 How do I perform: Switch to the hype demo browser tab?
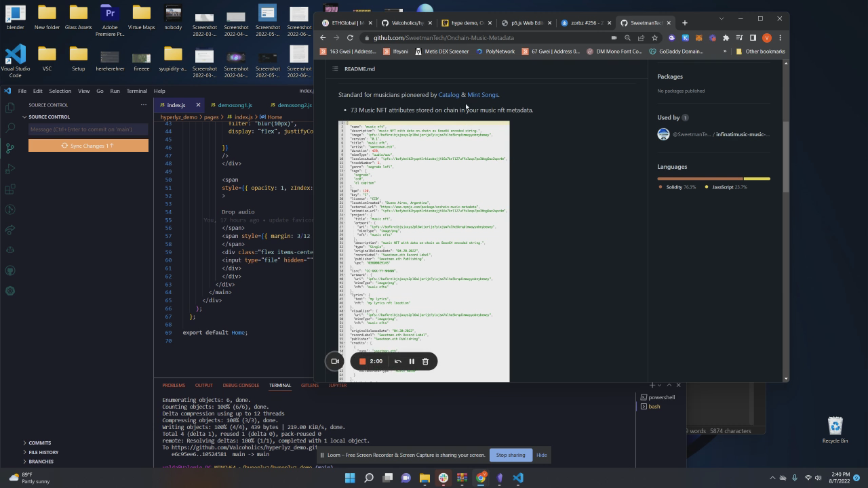point(467,23)
